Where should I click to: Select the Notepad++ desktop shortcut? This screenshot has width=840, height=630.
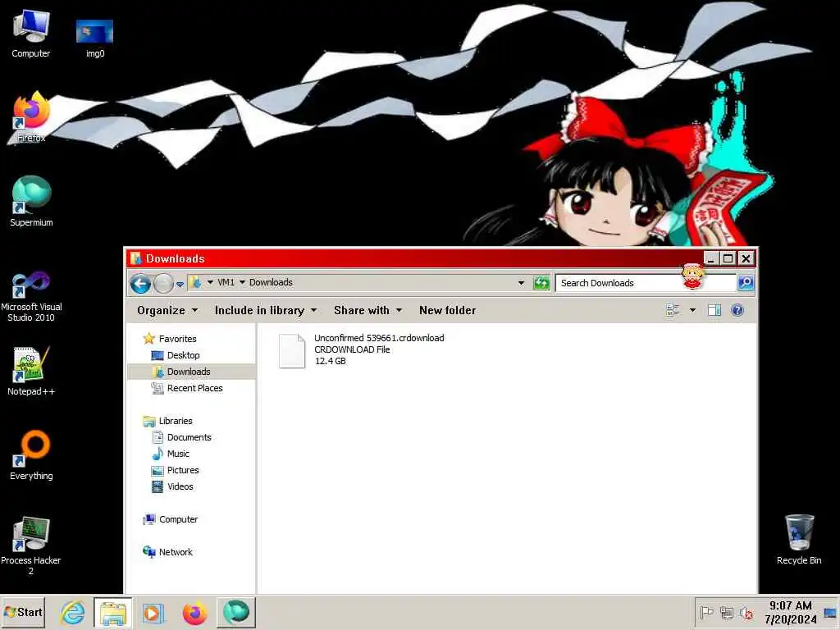click(x=31, y=371)
